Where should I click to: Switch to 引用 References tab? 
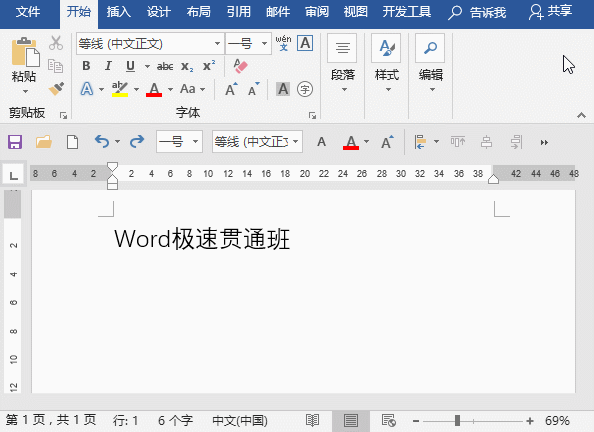coord(239,12)
